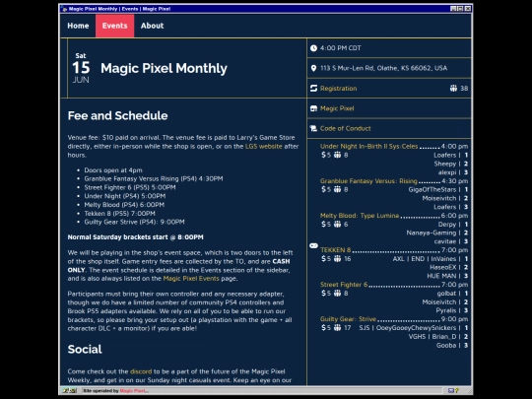Click the window title bar app icon
Image resolution: width=532 pixels, height=399 pixels.
click(64, 9)
